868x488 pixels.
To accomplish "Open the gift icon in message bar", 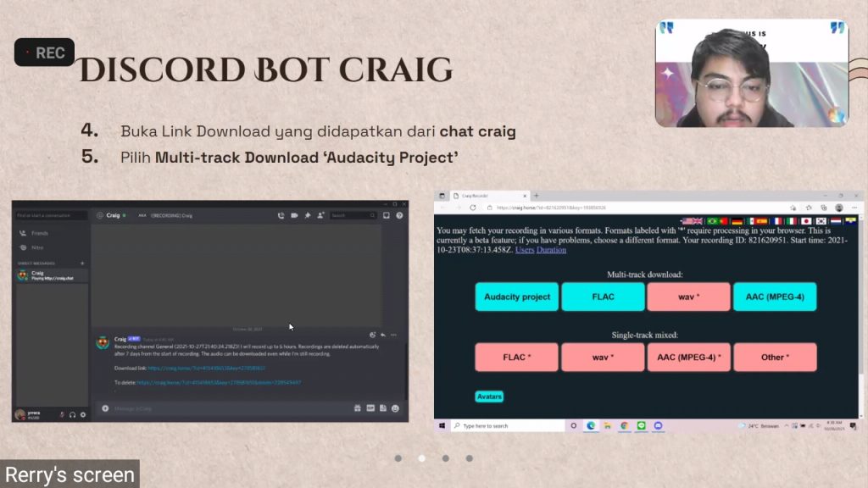I will point(358,408).
